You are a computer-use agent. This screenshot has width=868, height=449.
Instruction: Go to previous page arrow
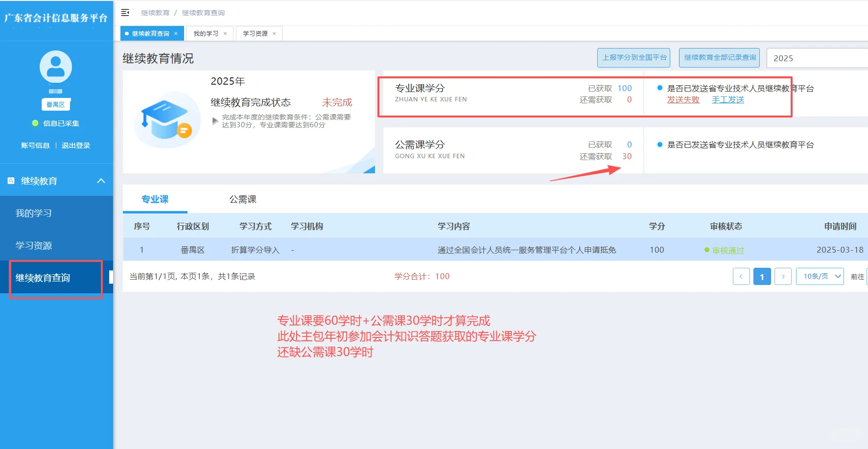[x=741, y=276]
